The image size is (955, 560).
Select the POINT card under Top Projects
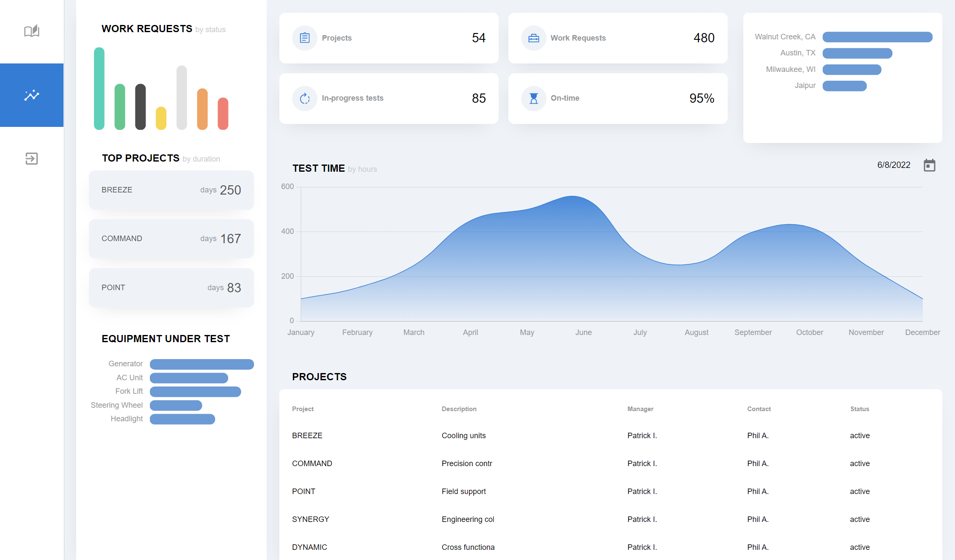click(171, 288)
